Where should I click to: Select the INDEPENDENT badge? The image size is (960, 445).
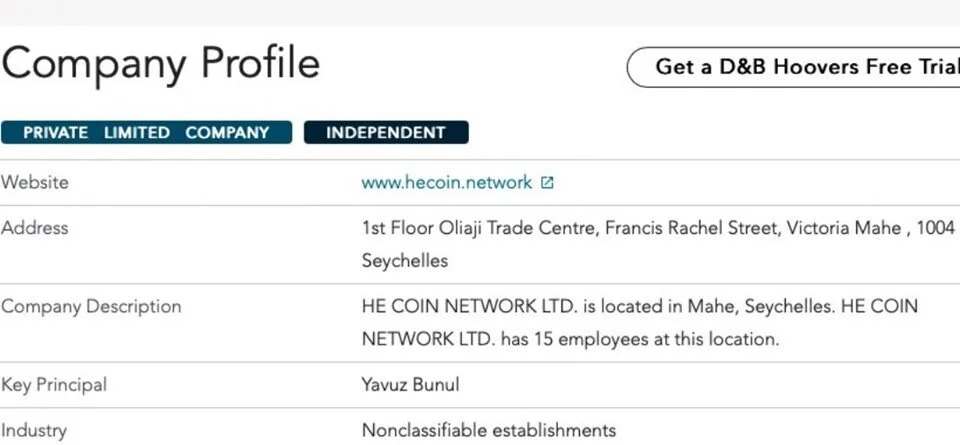[386, 132]
